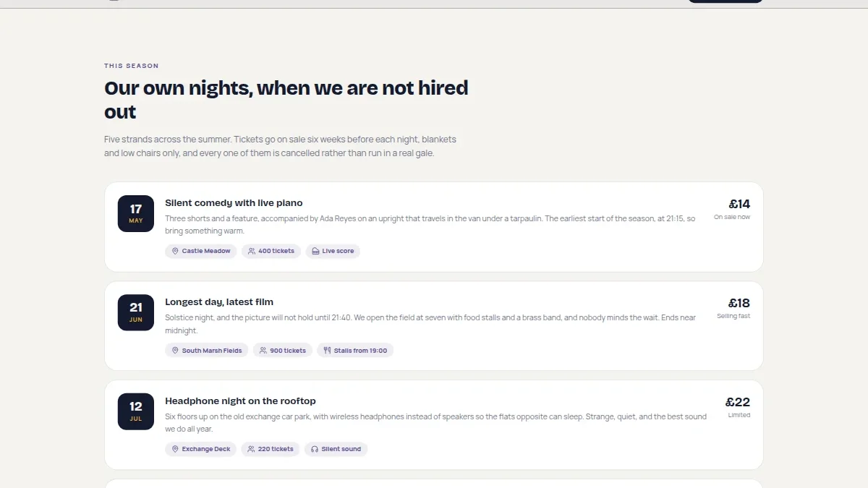Click the map pin icon beside South Marsh Fields

(x=175, y=350)
